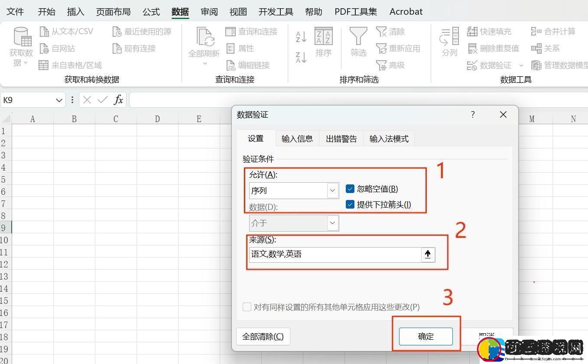
Task: Sort ascending with the A-Z icon
Action: click(x=301, y=36)
